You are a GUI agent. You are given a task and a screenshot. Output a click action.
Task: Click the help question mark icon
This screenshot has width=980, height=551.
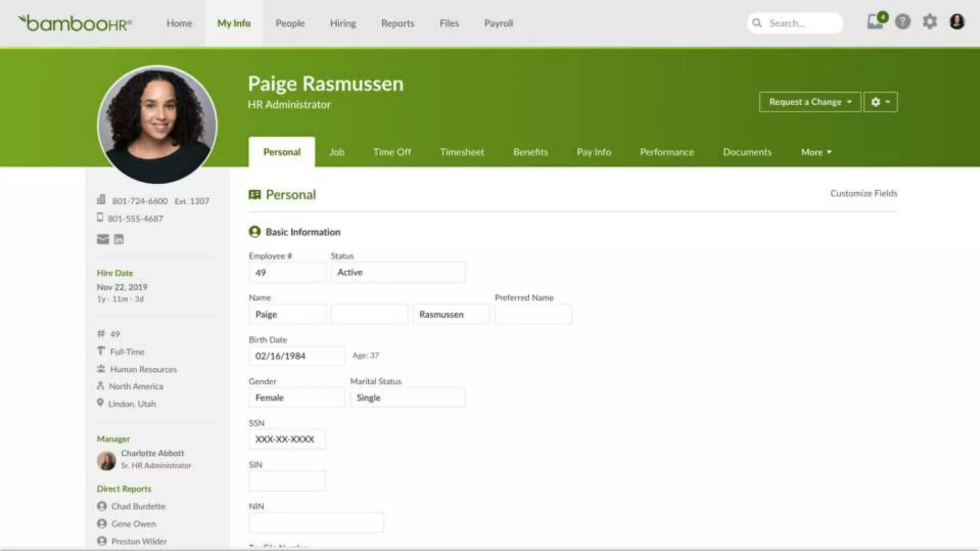tap(902, 22)
